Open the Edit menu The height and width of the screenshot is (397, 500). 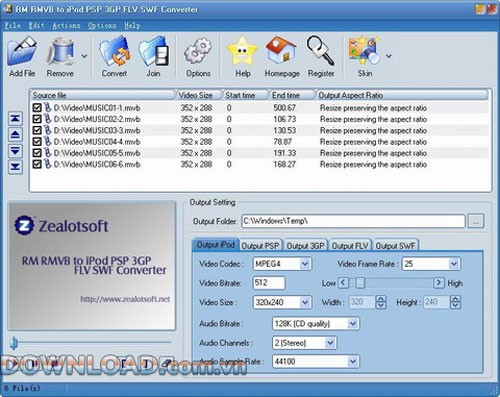tap(36, 25)
